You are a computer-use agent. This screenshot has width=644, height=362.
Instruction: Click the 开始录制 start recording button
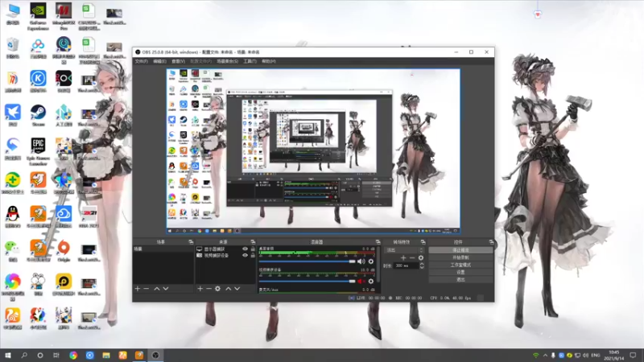(460, 257)
